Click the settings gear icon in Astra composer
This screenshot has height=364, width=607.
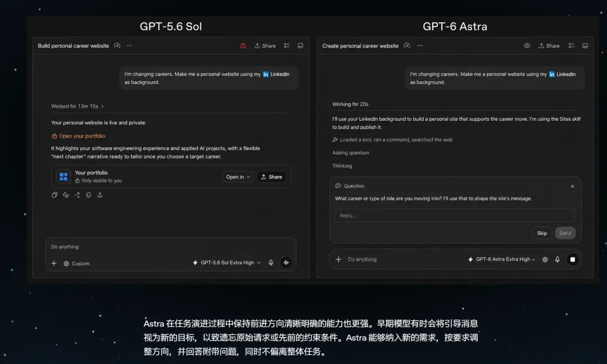point(545,260)
